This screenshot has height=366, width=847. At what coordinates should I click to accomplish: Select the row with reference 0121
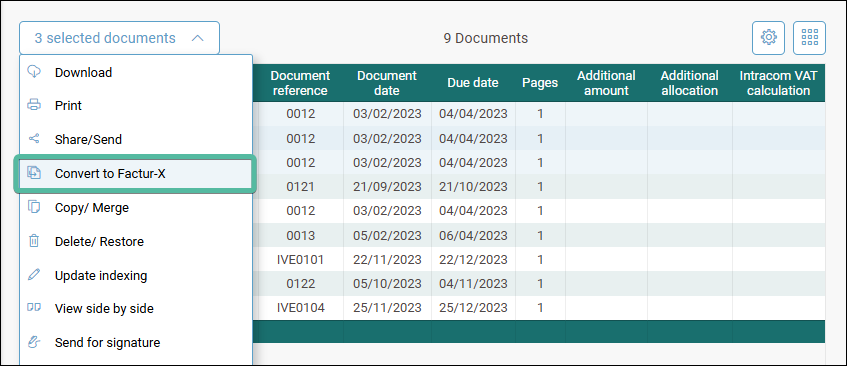[x=539, y=187]
